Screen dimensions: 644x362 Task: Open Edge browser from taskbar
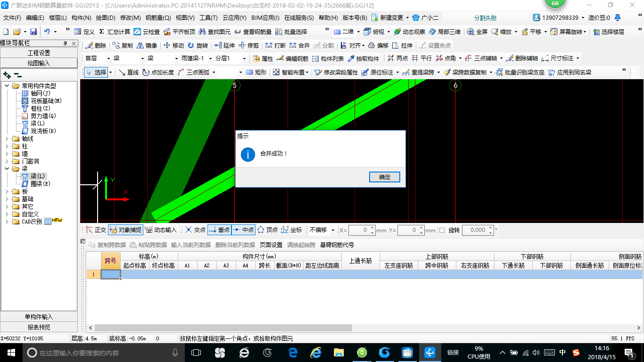click(x=292, y=352)
